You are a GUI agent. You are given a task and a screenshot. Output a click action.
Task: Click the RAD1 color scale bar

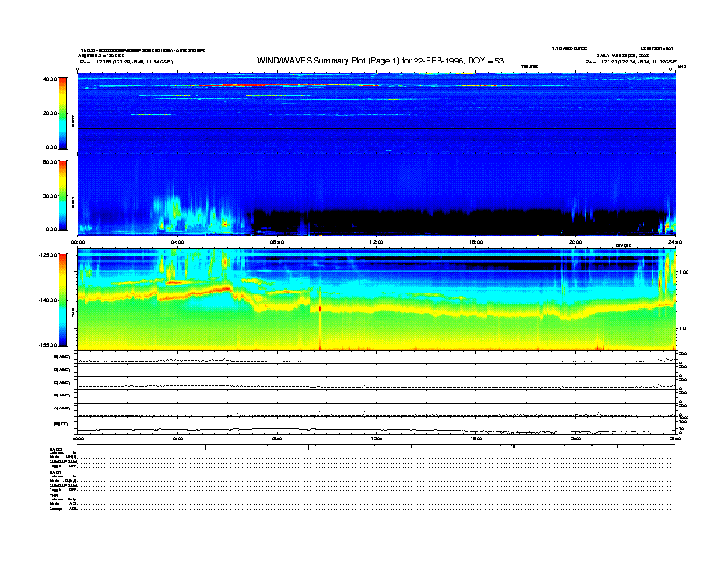click(x=63, y=195)
